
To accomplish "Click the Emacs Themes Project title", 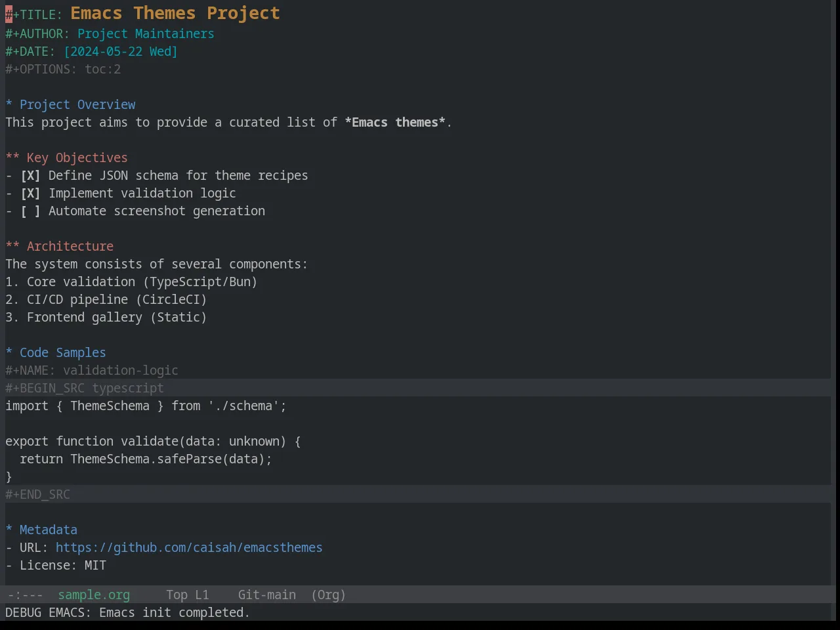I will [175, 13].
